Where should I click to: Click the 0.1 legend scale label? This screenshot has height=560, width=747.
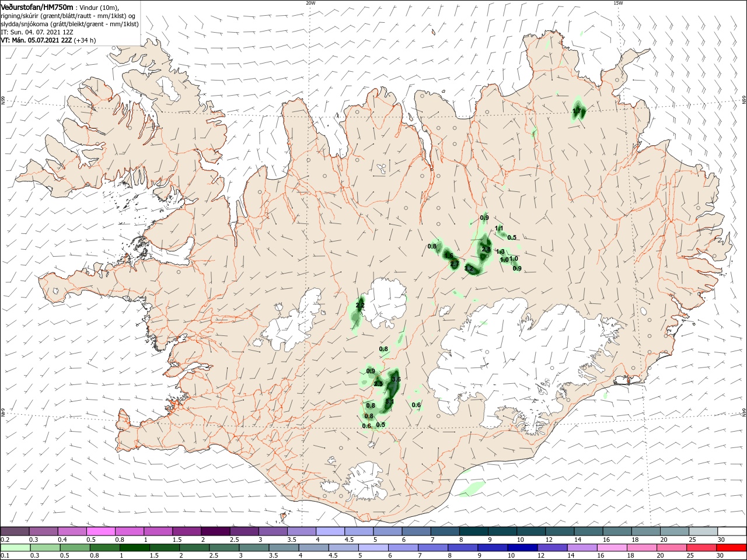tap(5, 555)
